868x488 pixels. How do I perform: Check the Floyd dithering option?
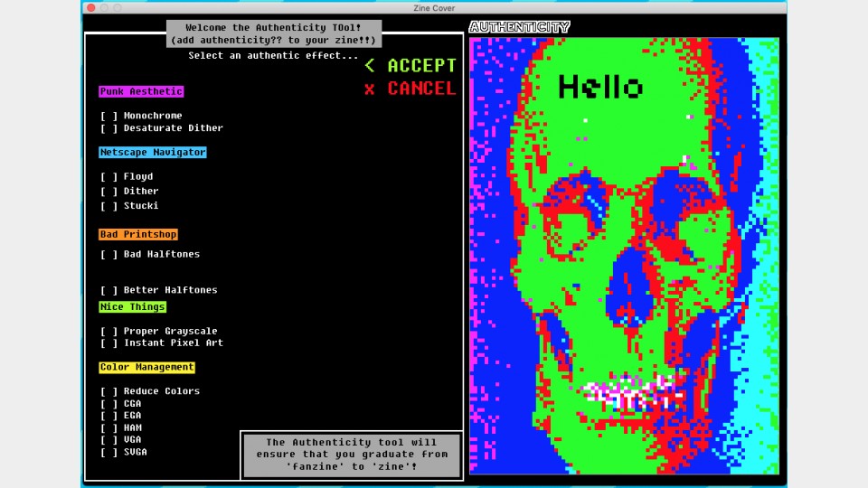[109, 176]
